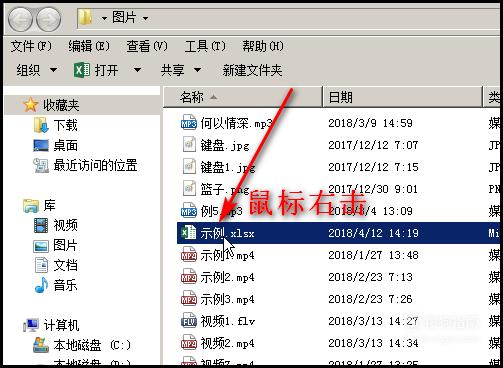
Task: Click the 最近访问的位置 icon
Action: click(x=41, y=165)
